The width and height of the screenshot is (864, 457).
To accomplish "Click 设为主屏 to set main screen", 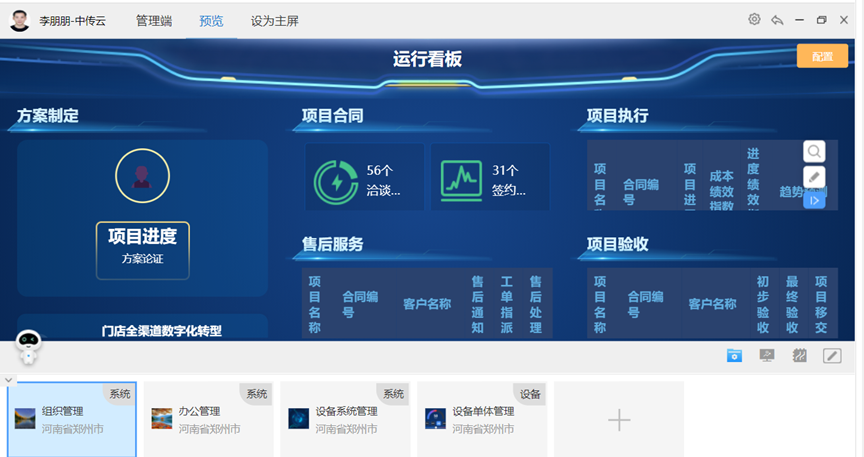I will pos(274,21).
